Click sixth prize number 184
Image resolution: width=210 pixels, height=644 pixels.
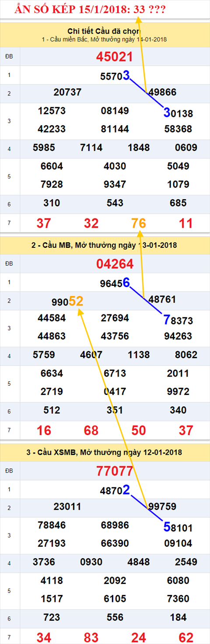pyautogui.click(x=178, y=617)
